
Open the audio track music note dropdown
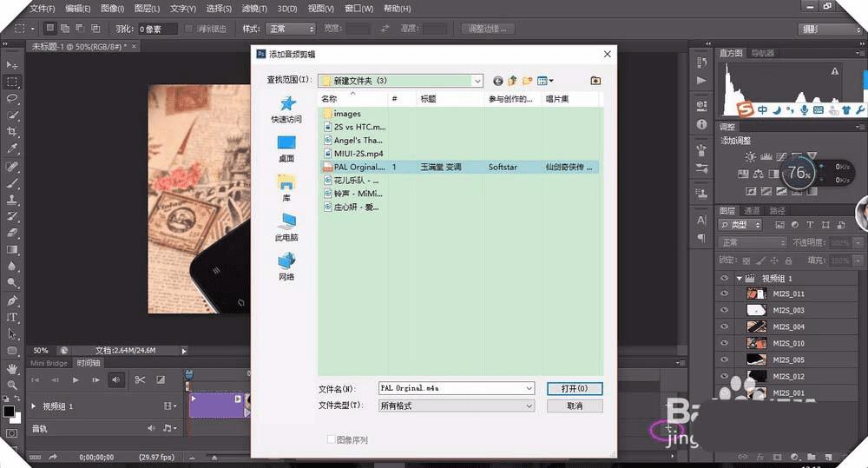168,428
